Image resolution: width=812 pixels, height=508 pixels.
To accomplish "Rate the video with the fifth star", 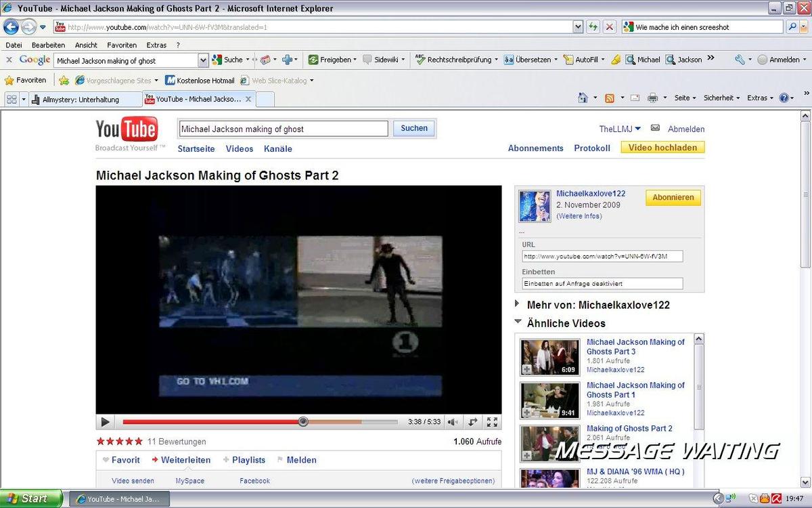I will [139, 442].
